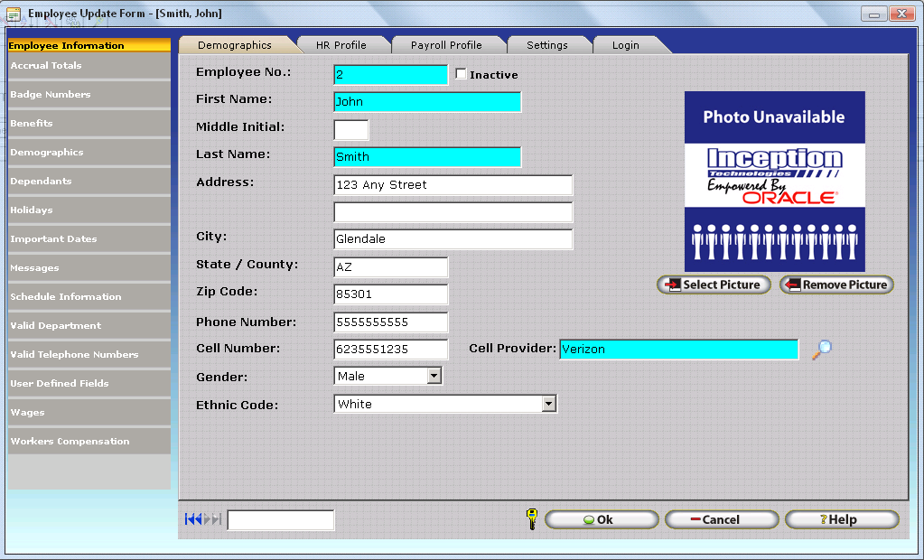924x560 pixels.
Task: Open the Payroll Profile tab
Action: pyautogui.click(x=446, y=45)
